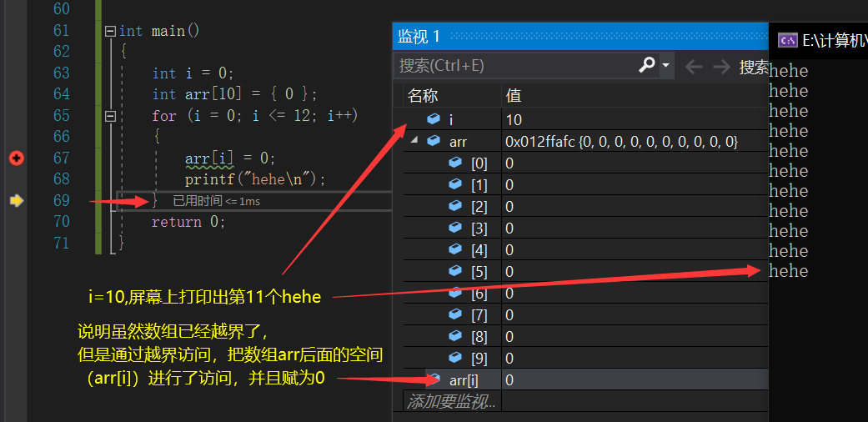This screenshot has height=422, width=868.
Task: Click the value 10 of variable i
Action: 514,119
